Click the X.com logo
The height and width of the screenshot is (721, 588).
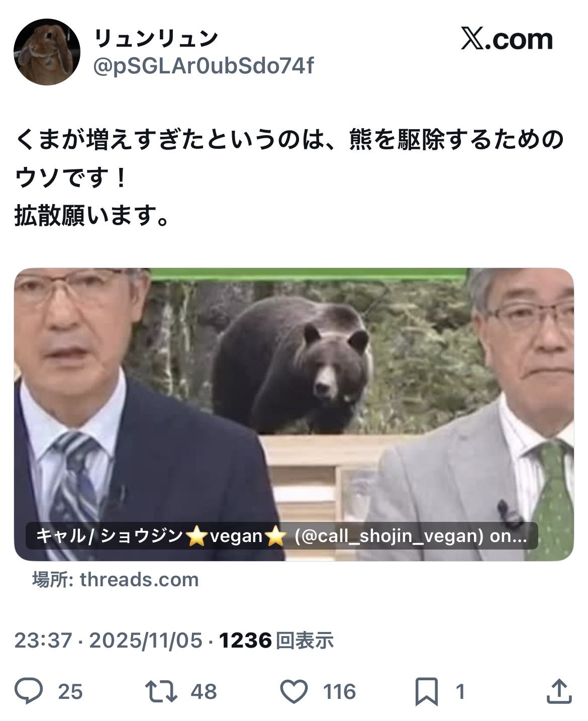[507, 39]
